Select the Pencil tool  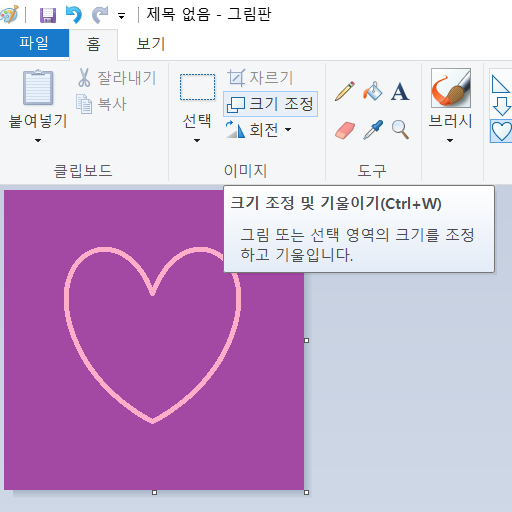coord(345,91)
